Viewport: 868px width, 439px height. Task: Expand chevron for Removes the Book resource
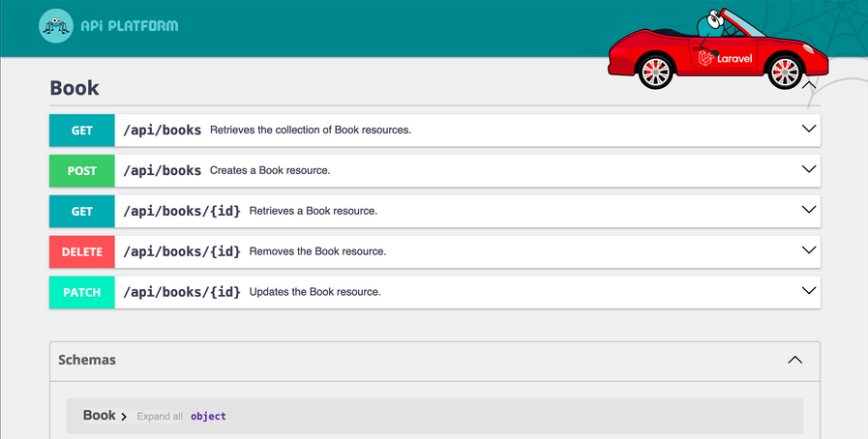[x=809, y=249]
